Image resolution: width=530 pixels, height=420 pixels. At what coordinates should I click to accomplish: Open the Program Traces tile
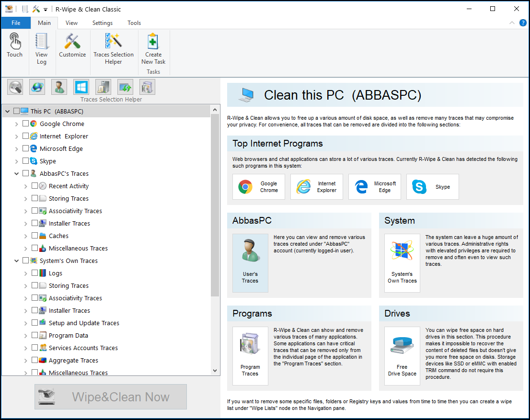pos(250,356)
